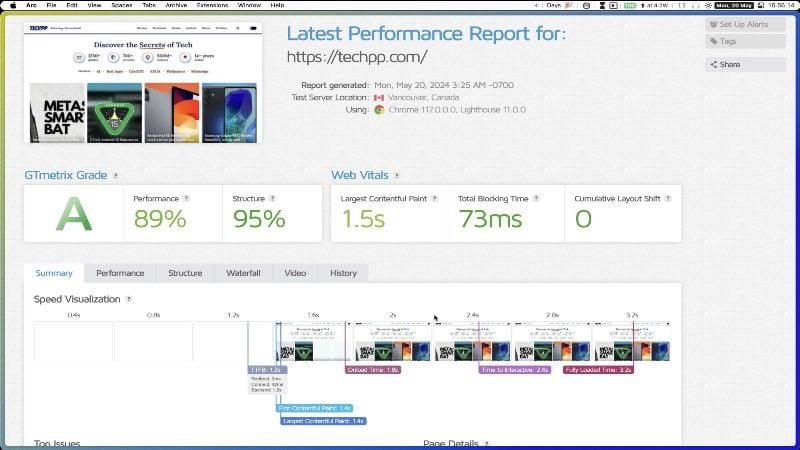800x450 pixels.
Task: Click the help icon next to Structure score
Action: point(272,198)
